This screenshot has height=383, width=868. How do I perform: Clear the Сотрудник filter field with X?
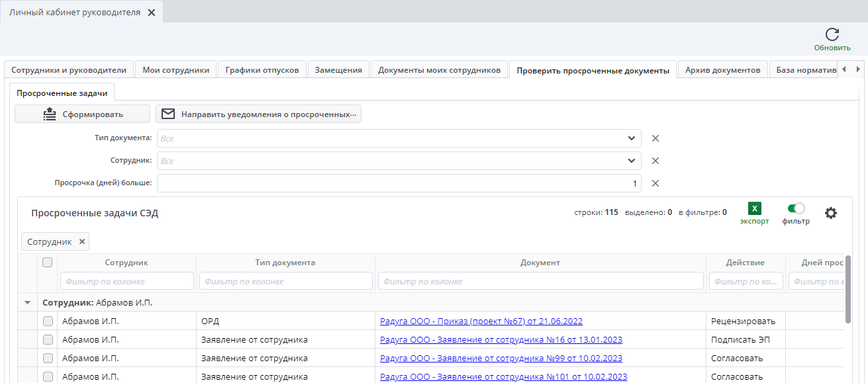(x=655, y=161)
